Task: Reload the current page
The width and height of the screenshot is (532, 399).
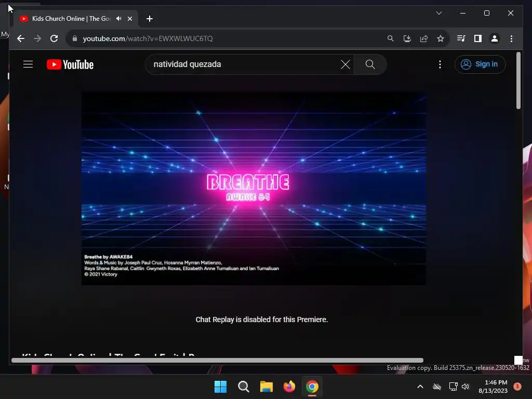Action: pyautogui.click(x=54, y=38)
